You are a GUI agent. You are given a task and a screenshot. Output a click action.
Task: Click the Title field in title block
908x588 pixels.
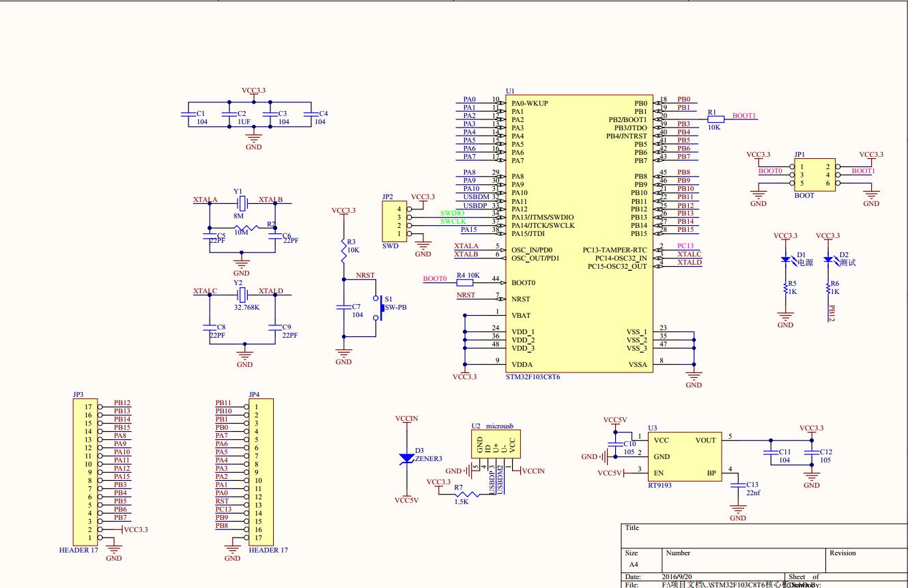751,534
